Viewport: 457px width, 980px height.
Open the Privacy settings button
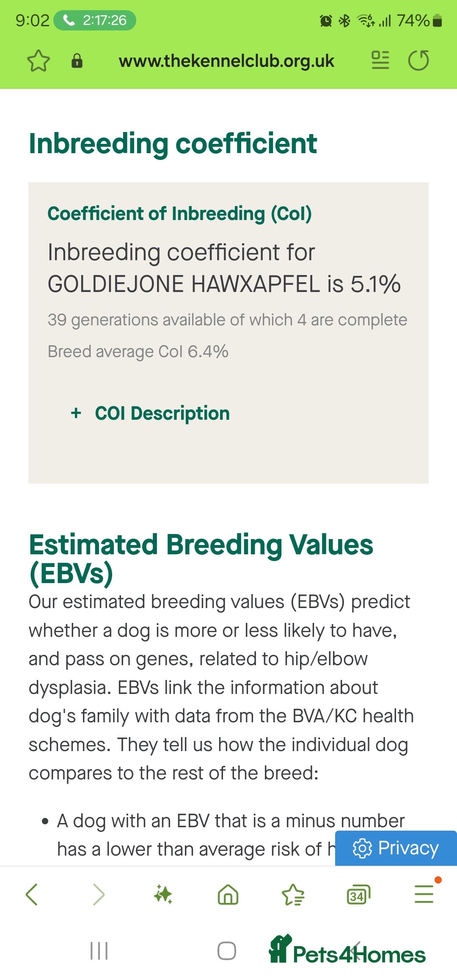coord(396,848)
